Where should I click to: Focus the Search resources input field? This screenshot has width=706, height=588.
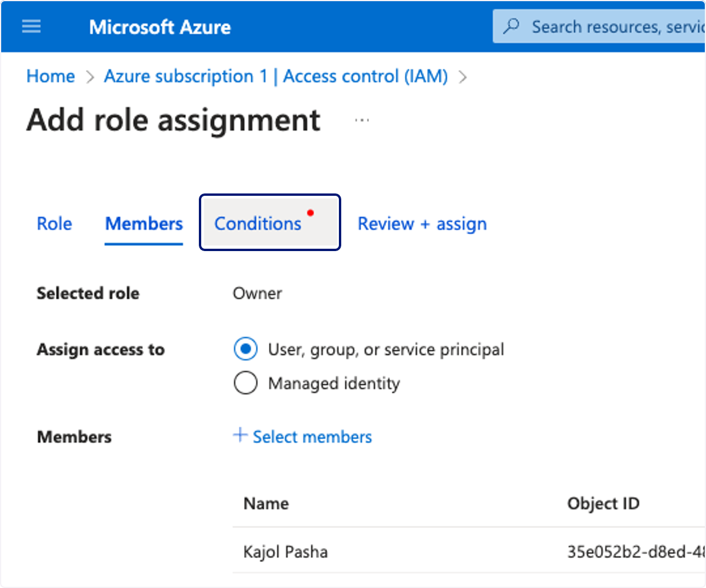pyautogui.click(x=599, y=26)
